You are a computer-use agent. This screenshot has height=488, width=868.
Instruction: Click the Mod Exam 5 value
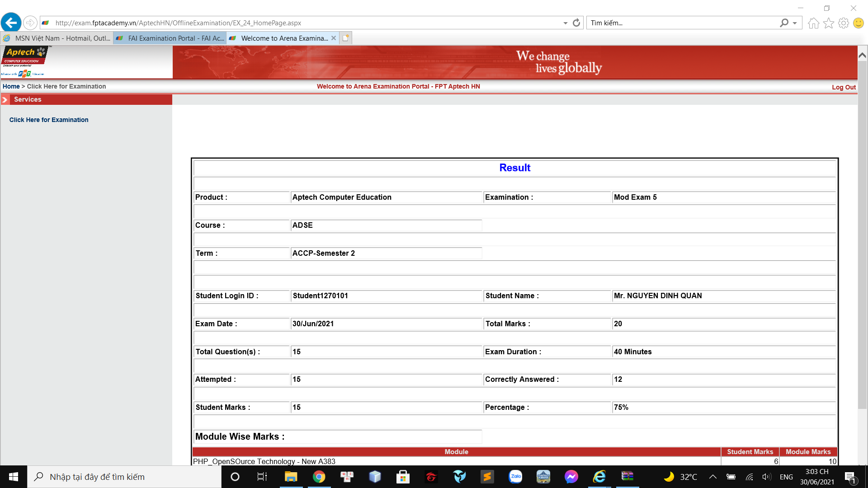click(x=635, y=197)
